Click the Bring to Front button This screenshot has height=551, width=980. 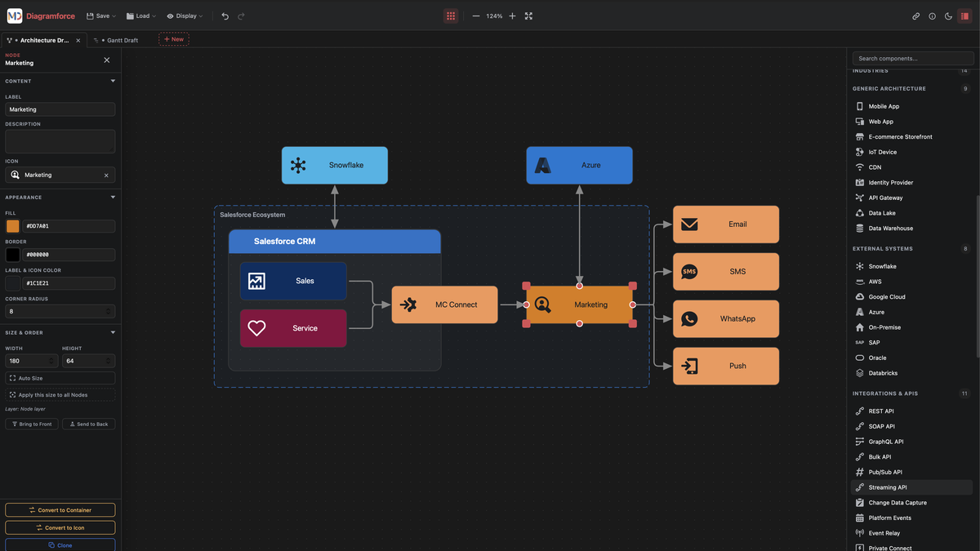(x=31, y=424)
